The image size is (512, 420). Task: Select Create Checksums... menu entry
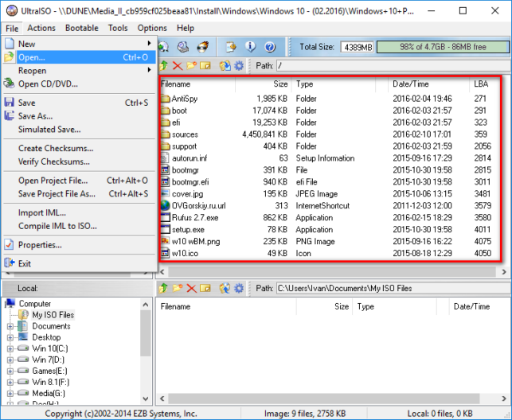[80, 149]
